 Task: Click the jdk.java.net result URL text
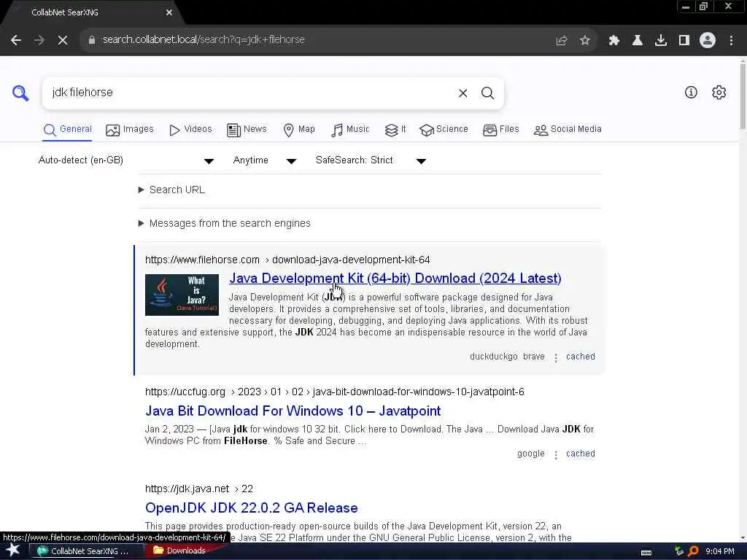pyautogui.click(x=199, y=489)
